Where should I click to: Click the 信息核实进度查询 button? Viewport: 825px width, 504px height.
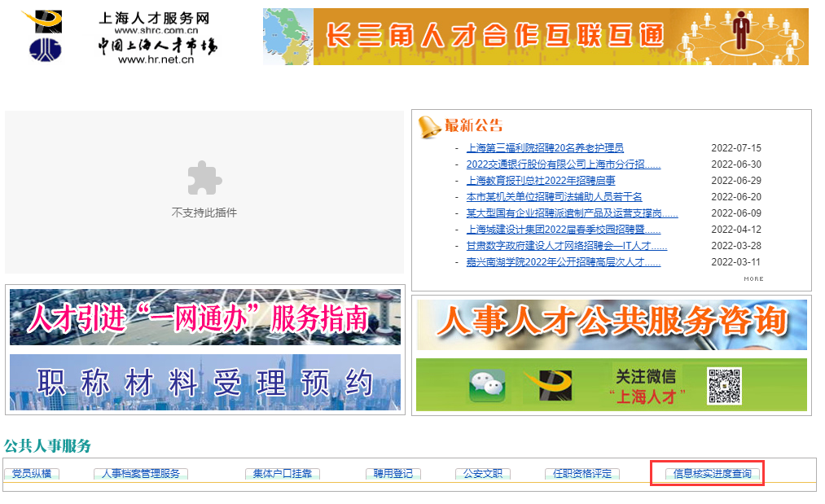(713, 474)
